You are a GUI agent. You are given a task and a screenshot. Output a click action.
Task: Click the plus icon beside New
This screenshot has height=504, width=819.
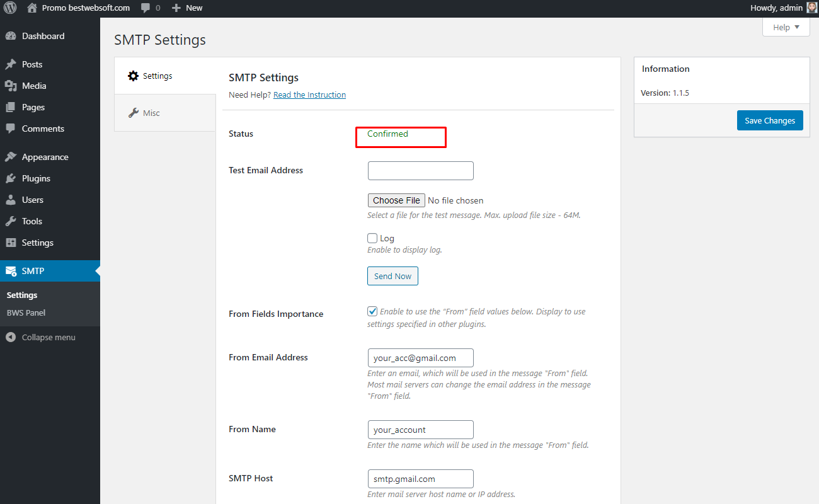[x=176, y=8]
